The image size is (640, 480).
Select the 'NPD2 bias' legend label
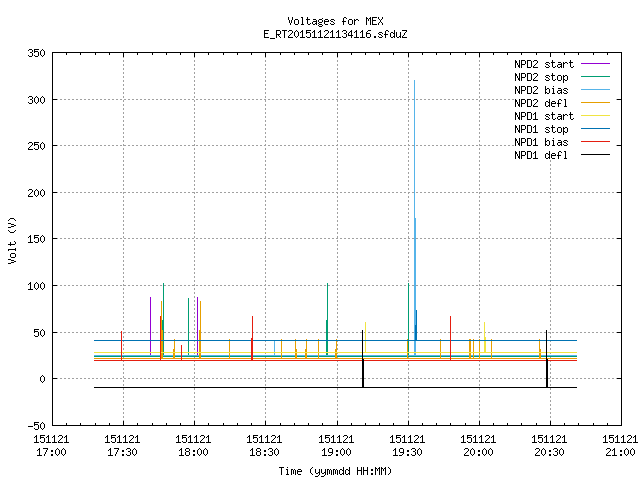(541, 90)
